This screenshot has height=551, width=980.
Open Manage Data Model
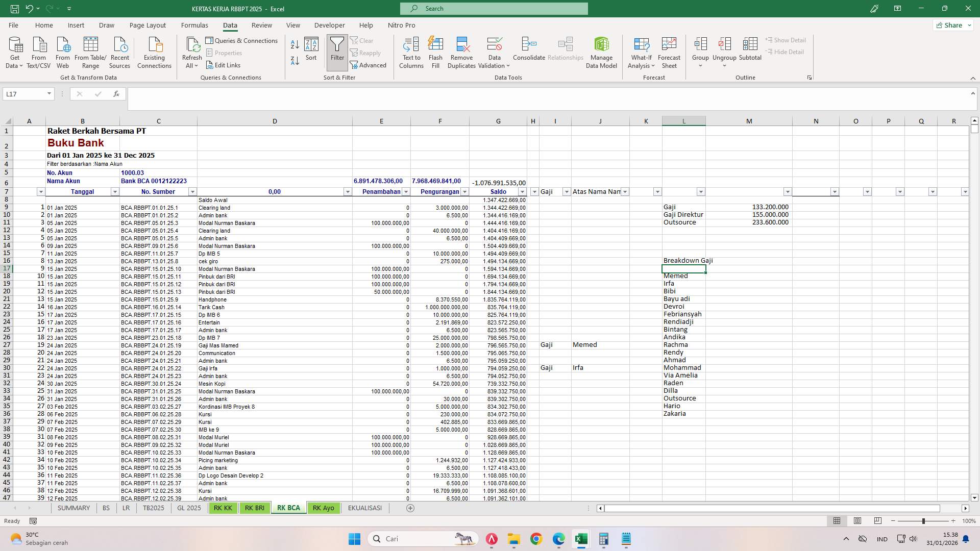pyautogui.click(x=601, y=53)
